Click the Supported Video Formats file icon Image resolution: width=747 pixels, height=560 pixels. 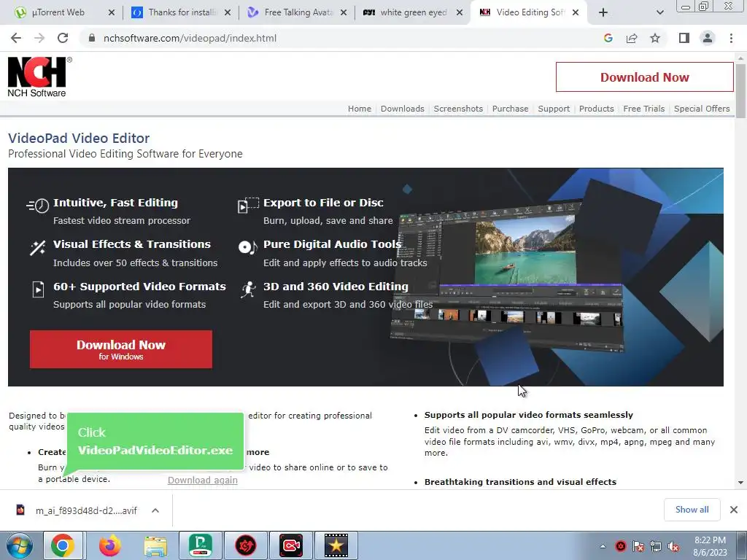coord(38,289)
